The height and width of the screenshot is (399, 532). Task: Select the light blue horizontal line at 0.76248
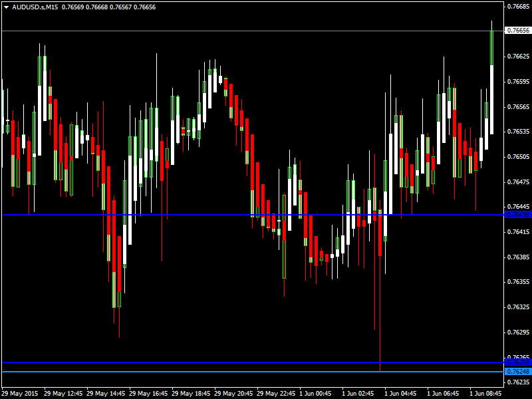199,371
